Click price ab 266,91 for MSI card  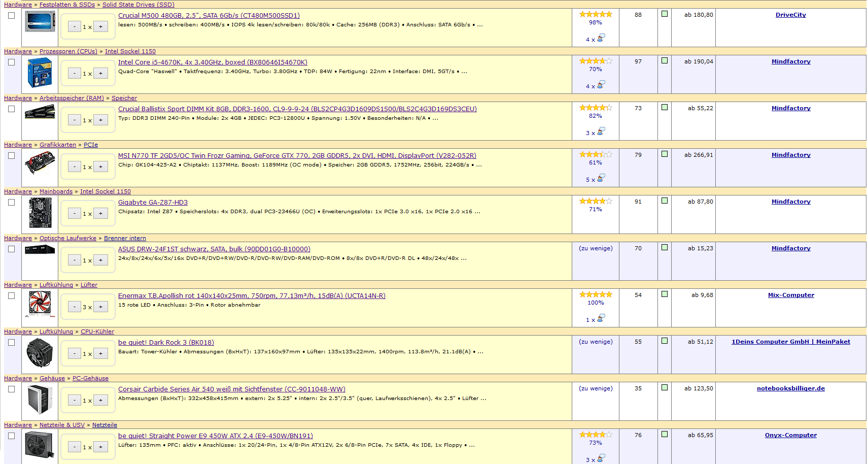pos(699,155)
